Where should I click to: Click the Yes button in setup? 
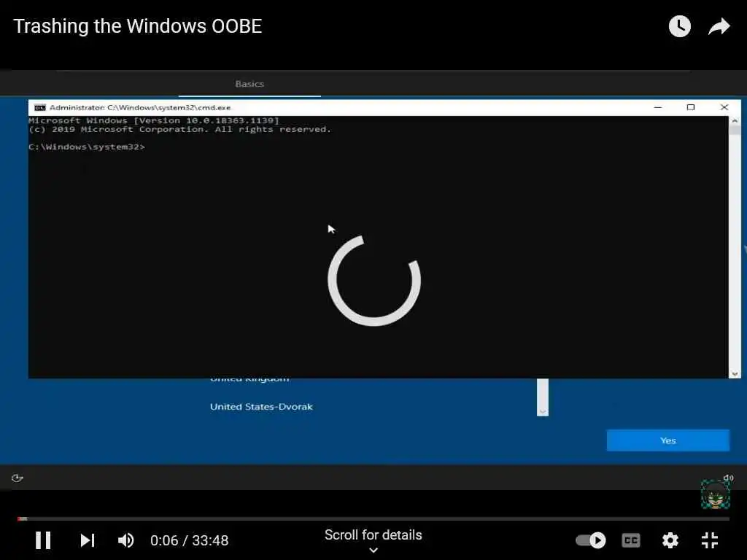point(668,440)
